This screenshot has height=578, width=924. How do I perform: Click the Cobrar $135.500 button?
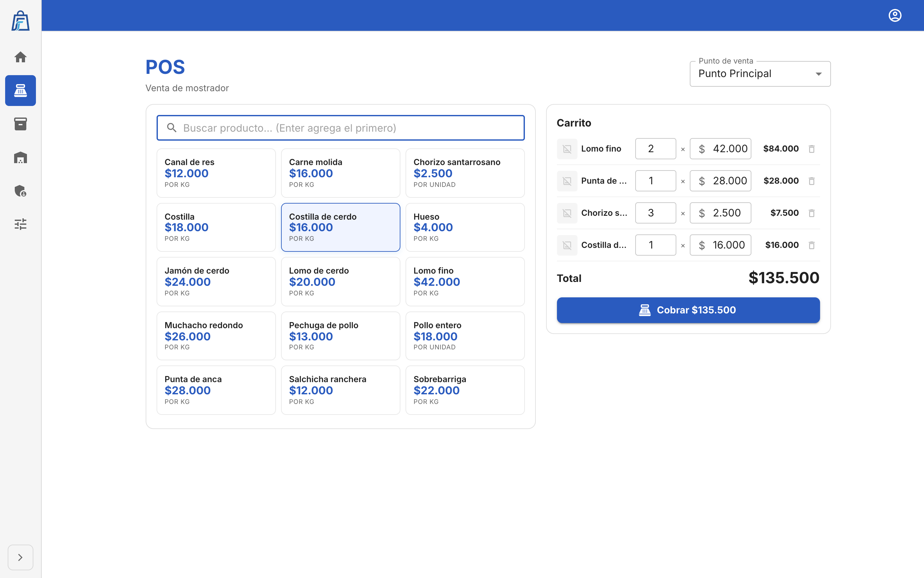coord(688,310)
